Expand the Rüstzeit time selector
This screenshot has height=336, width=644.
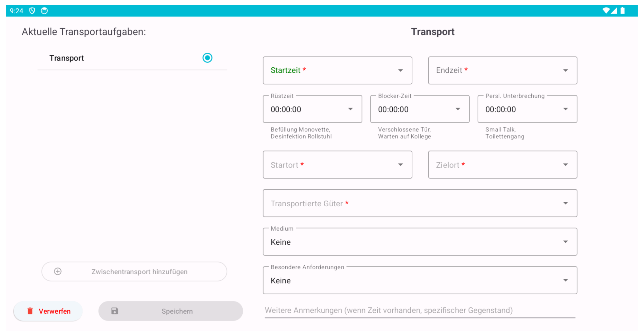312,109
